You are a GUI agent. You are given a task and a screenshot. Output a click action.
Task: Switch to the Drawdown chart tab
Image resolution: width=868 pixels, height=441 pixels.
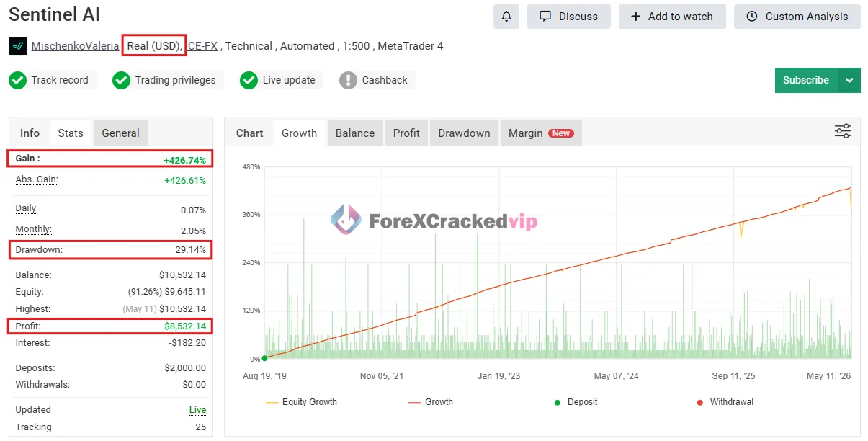[x=464, y=133]
